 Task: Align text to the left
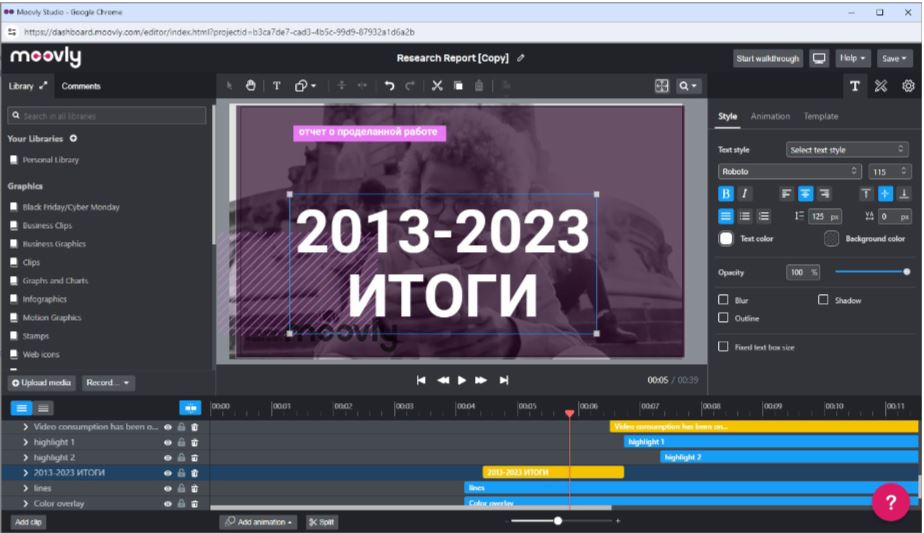786,193
